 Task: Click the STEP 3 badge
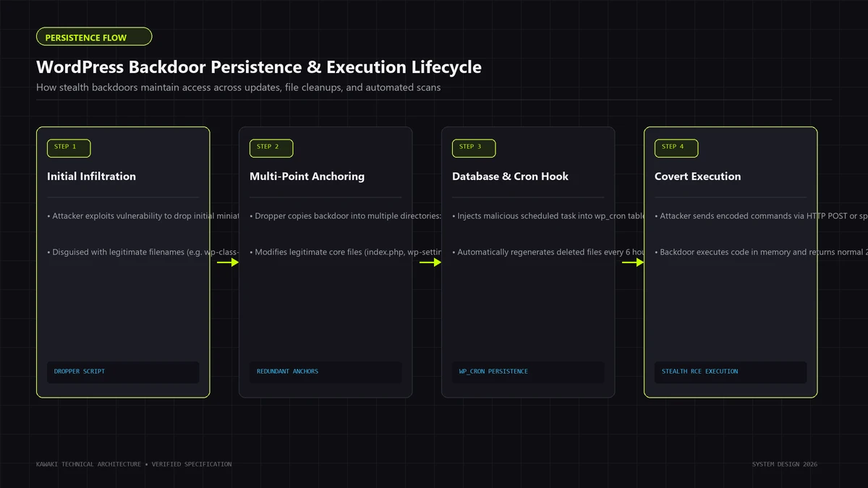pyautogui.click(x=474, y=147)
